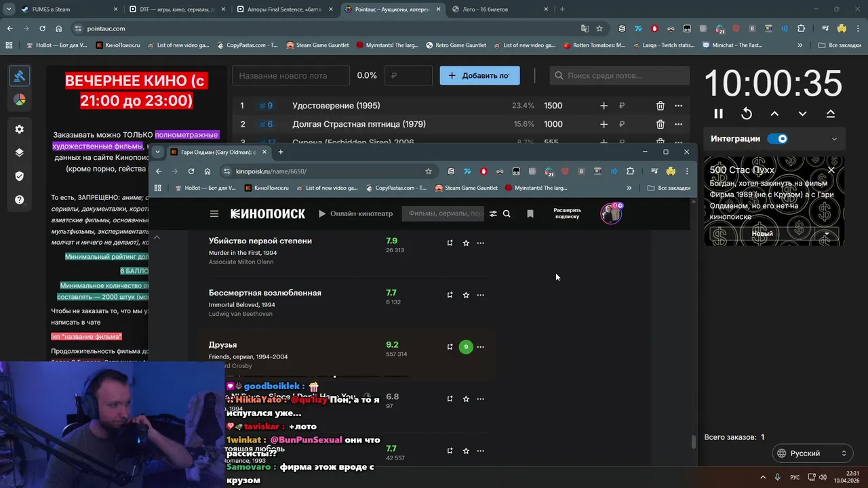Show hidden Windows tray icons chevron

pyautogui.click(x=762, y=476)
